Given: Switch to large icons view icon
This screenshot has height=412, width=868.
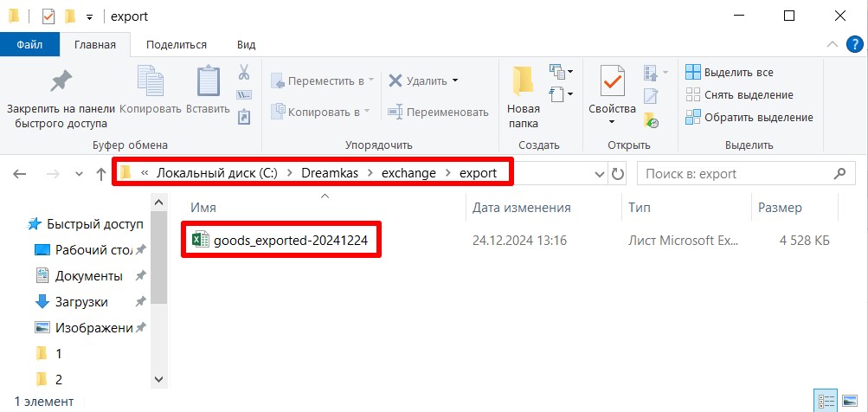Looking at the screenshot, I should [x=850, y=400].
